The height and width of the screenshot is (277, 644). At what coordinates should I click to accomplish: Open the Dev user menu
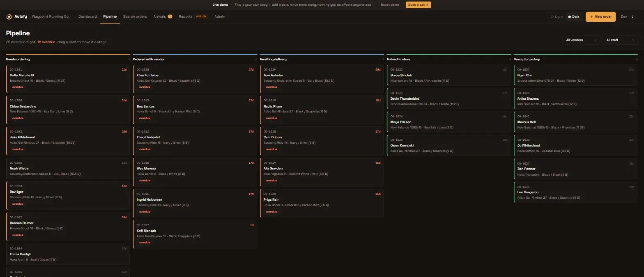pos(627,17)
